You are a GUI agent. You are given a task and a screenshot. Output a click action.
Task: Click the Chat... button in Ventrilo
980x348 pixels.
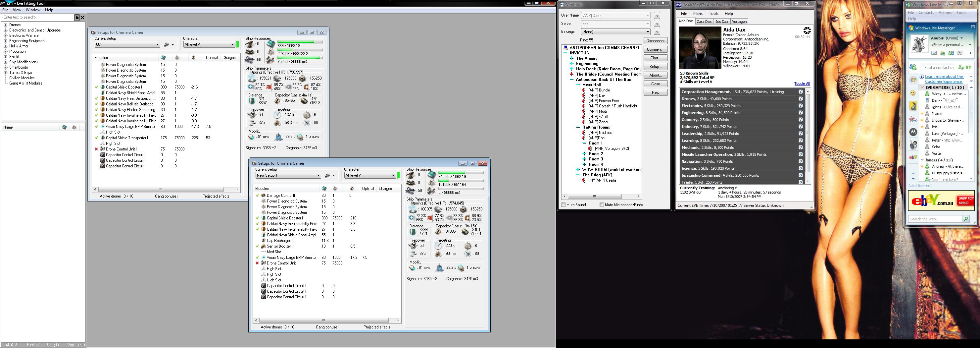coord(656,58)
